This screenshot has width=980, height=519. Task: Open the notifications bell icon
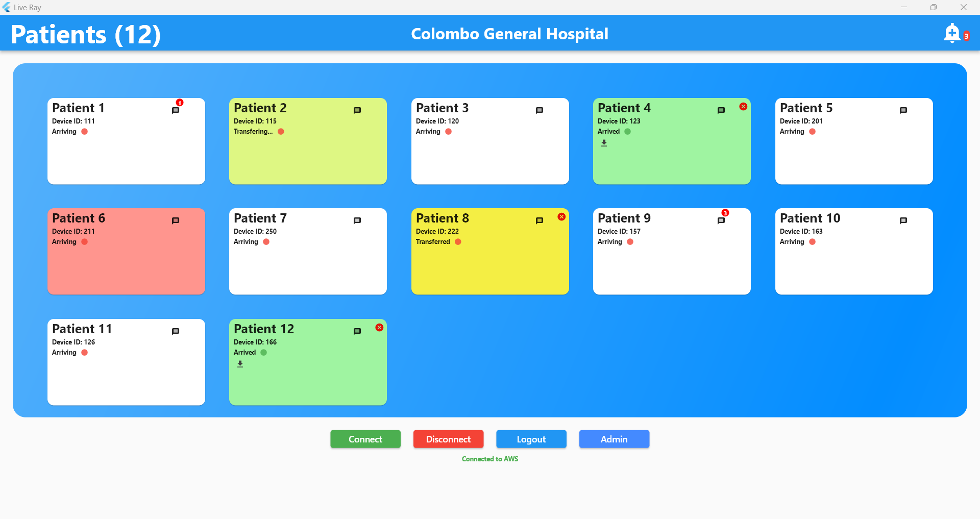click(952, 34)
